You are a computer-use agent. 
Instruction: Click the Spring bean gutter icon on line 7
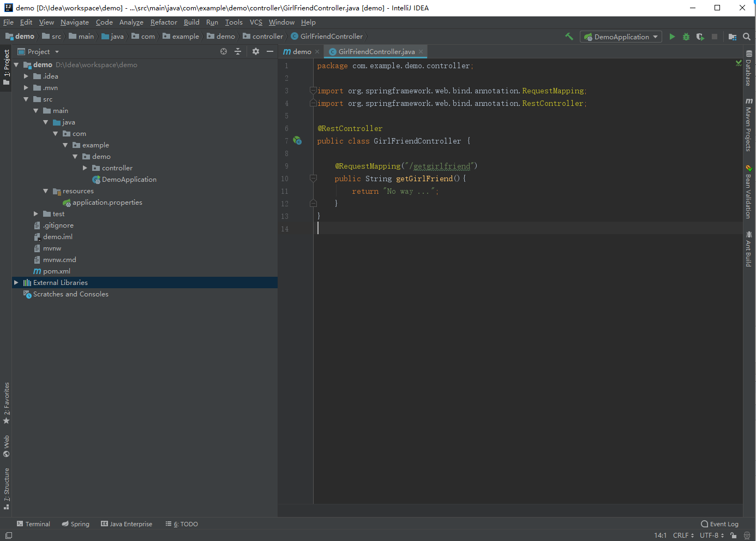click(297, 140)
